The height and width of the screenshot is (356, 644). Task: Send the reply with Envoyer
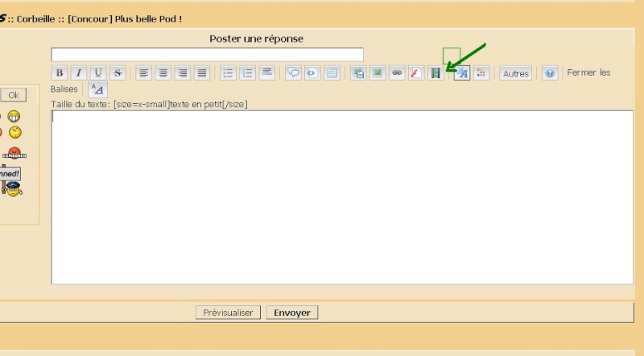coord(292,313)
